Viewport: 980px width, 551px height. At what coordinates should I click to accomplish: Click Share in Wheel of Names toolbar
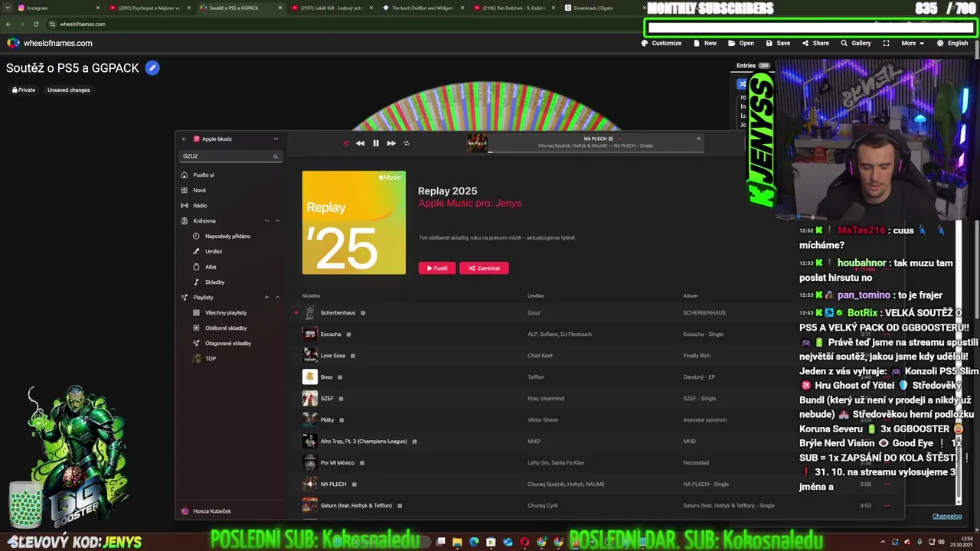(815, 43)
